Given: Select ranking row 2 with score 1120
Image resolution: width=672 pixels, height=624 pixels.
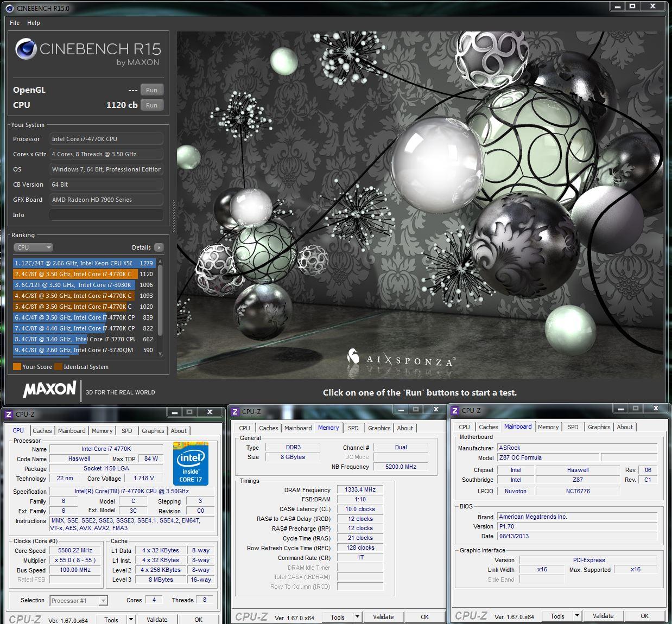Looking at the screenshot, I should (x=85, y=274).
